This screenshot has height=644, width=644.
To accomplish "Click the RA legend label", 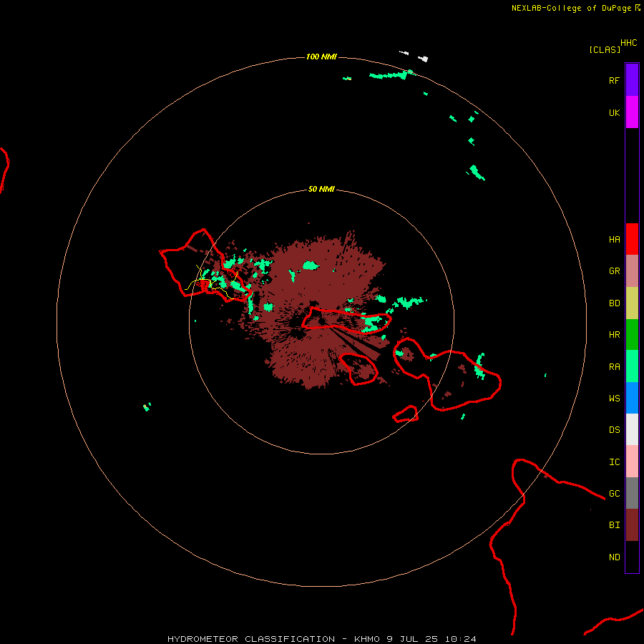I will click(x=615, y=367).
